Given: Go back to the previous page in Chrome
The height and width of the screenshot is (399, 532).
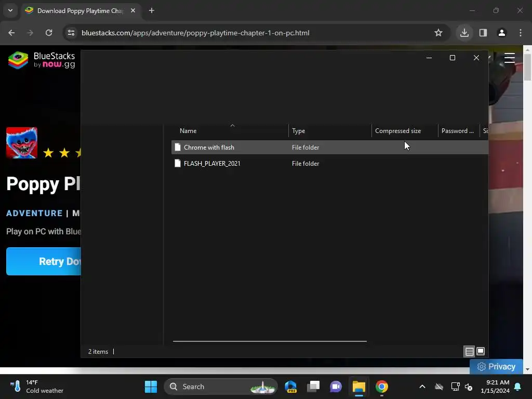Looking at the screenshot, I should coord(11,33).
